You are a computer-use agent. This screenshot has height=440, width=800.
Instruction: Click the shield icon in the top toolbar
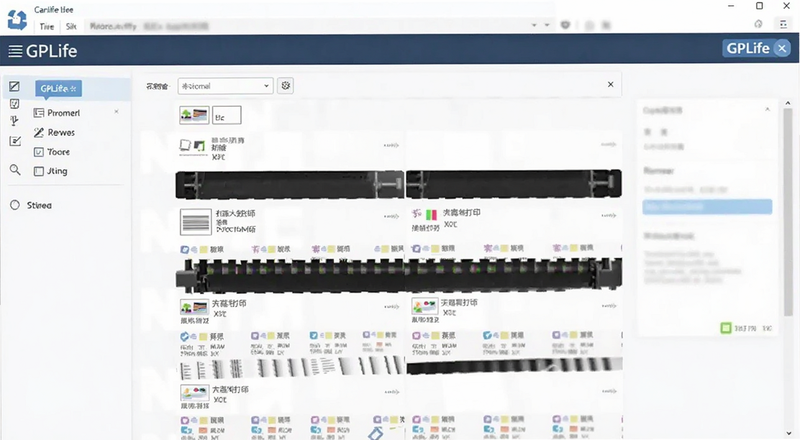pyautogui.click(x=565, y=25)
